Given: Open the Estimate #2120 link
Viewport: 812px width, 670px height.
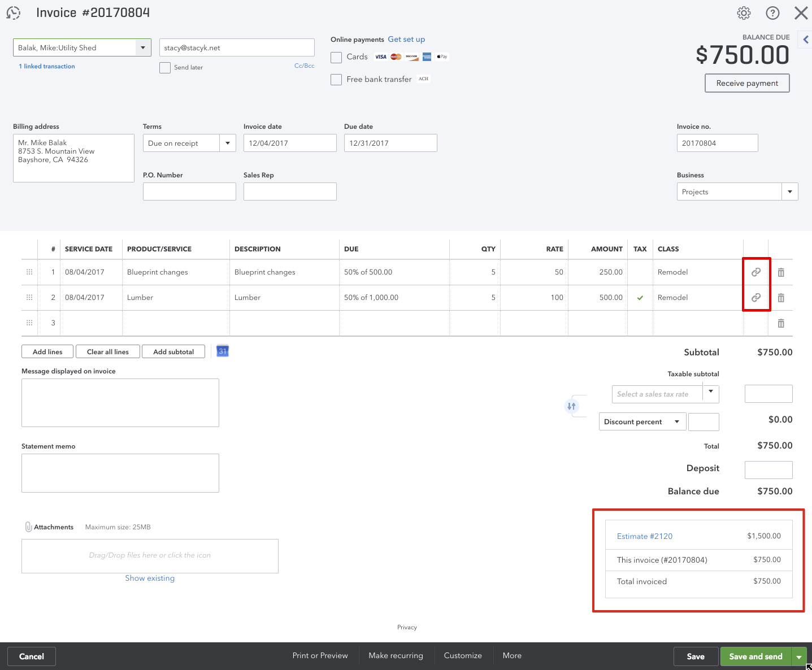Looking at the screenshot, I should tap(644, 536).
